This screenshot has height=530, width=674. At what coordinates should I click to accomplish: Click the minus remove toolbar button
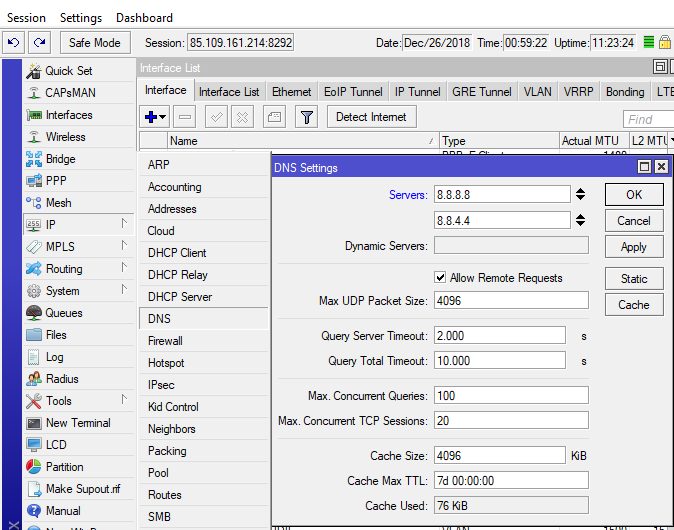[x=185, y=117]
